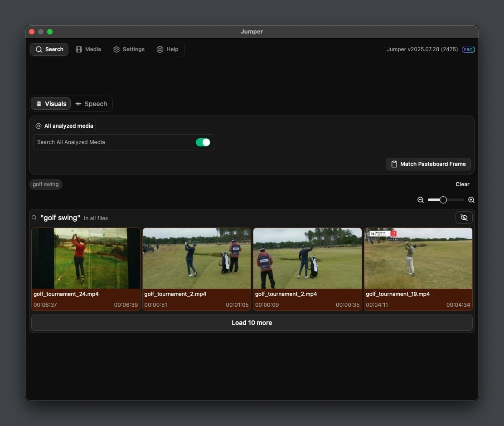
Task: Click the zoom out magnifier icon
Action: (x=421, y=200)
